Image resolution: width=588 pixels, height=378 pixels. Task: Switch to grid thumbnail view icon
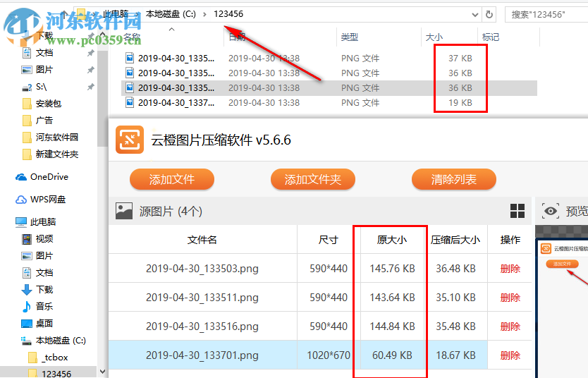point(517,211)
